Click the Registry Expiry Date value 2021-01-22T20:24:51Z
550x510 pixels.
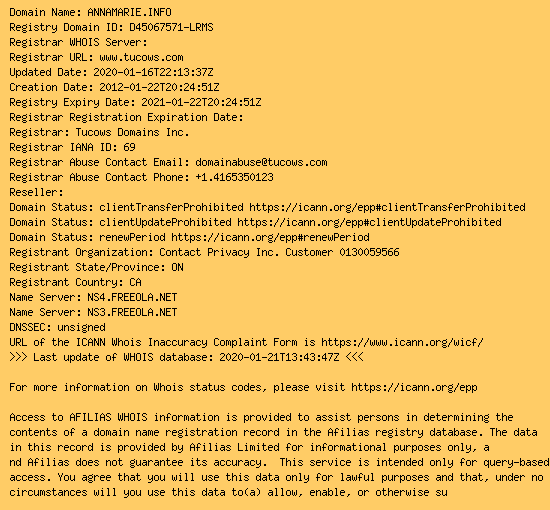201,102
